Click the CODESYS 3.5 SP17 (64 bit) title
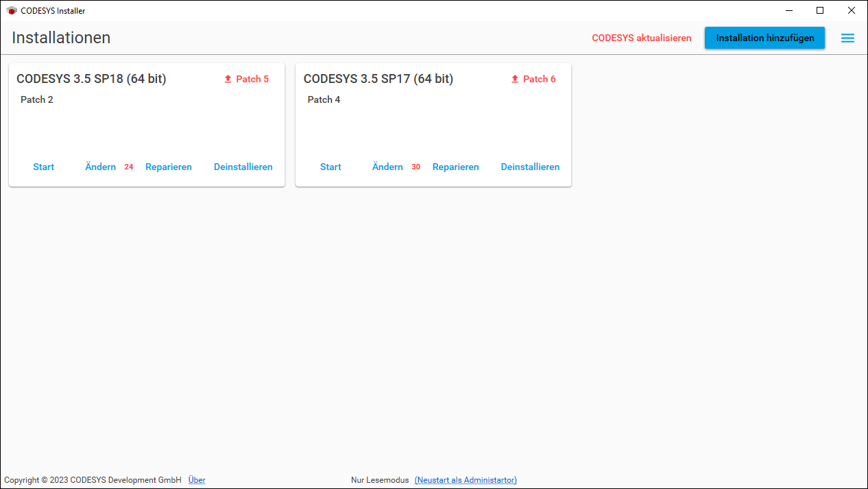868x489 pixels. (x=378, y=79)
